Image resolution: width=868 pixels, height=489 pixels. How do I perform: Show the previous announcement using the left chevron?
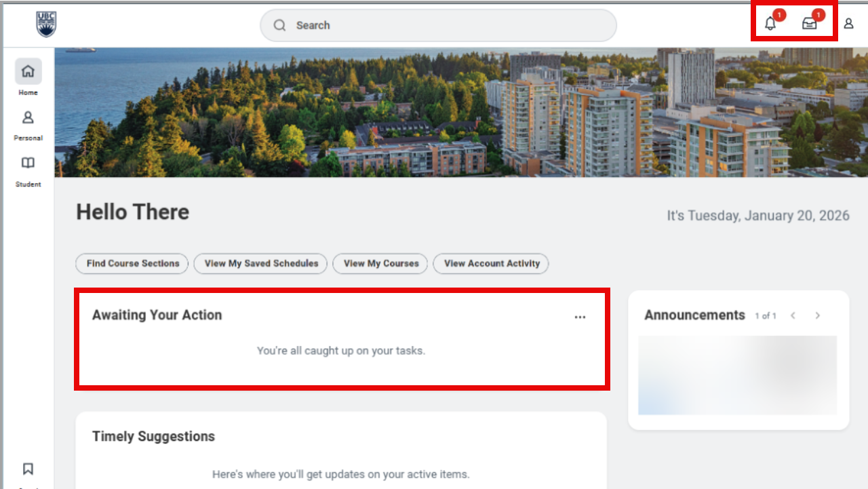click(x=793, y=315)
